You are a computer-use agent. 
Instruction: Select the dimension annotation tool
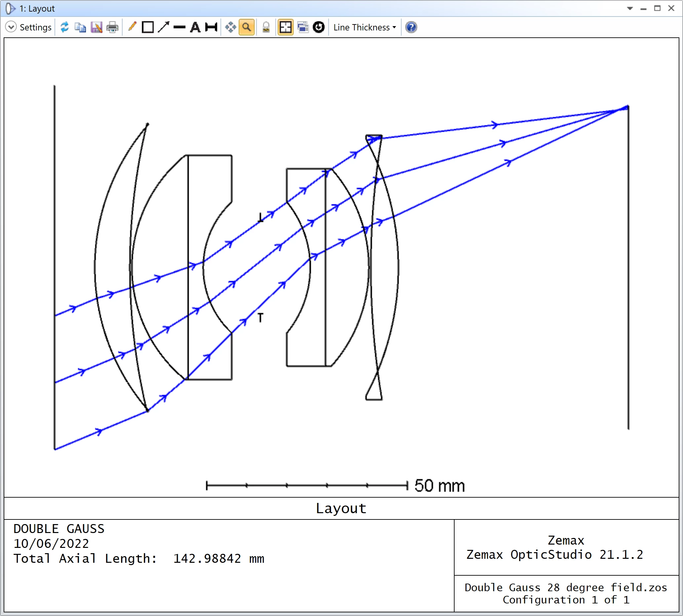pos(211,27)
